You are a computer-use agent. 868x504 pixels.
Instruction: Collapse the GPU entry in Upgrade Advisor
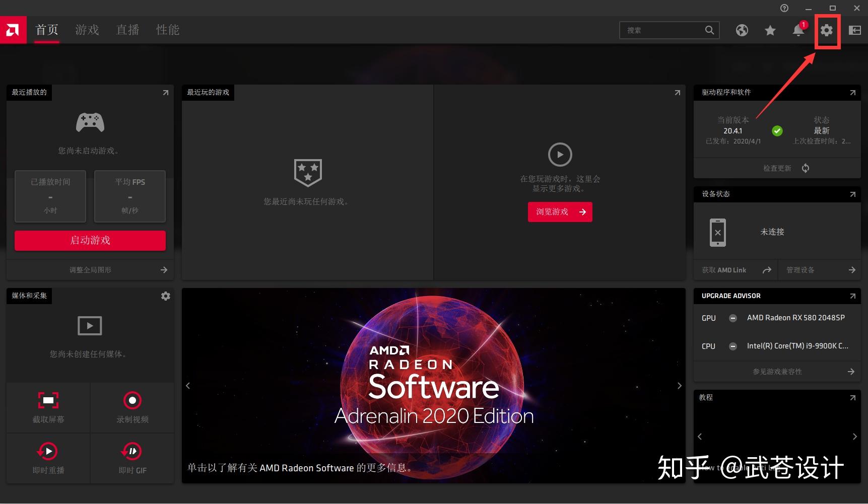pyautogui.click(x=732, y=318)
